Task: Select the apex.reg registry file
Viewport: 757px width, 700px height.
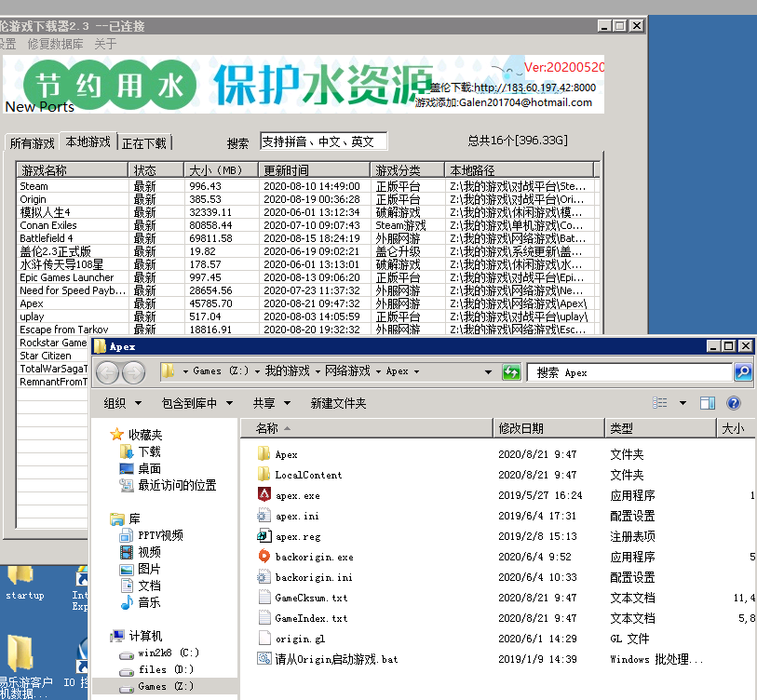Action: pyautogui.click(x=289, y=536)
